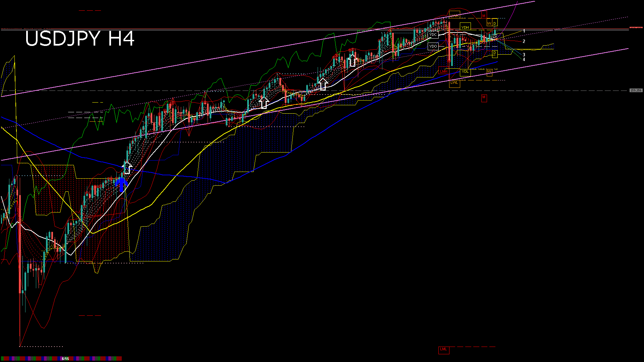Click the 6/15 date on color bar

click(x=65, y=359)
